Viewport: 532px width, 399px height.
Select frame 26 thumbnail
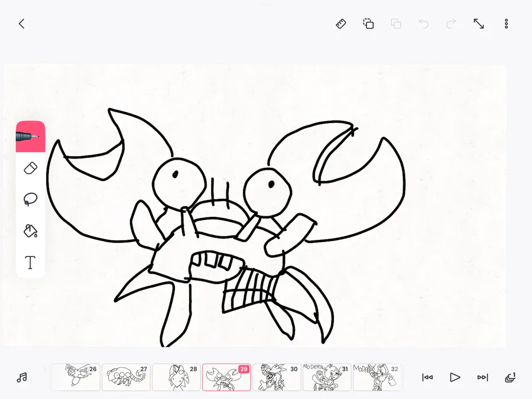[75, 377]
